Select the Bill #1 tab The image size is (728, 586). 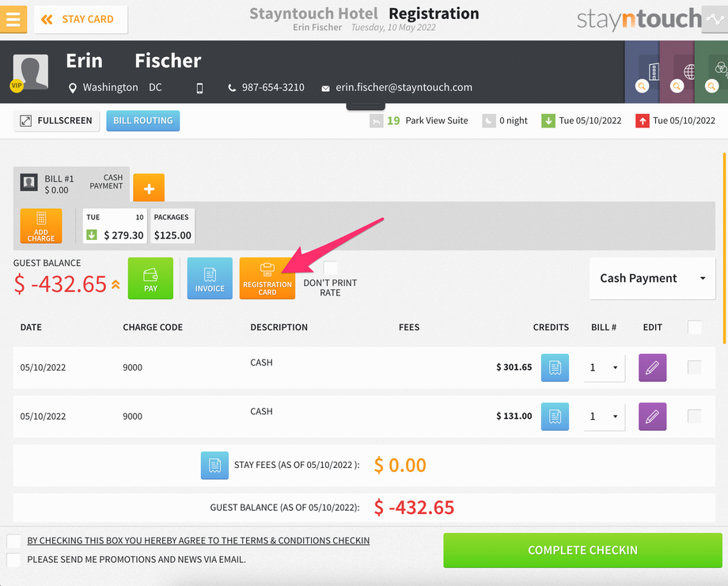(x=71, y=184)
